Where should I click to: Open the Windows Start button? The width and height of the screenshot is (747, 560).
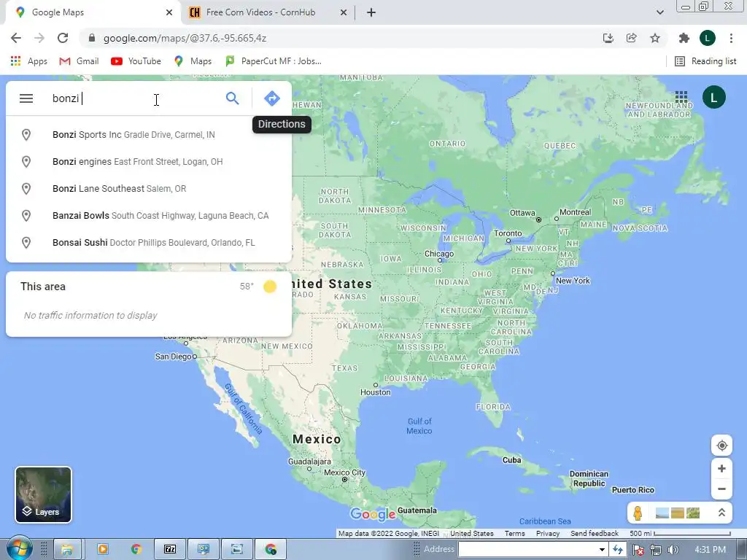point(19,548)
